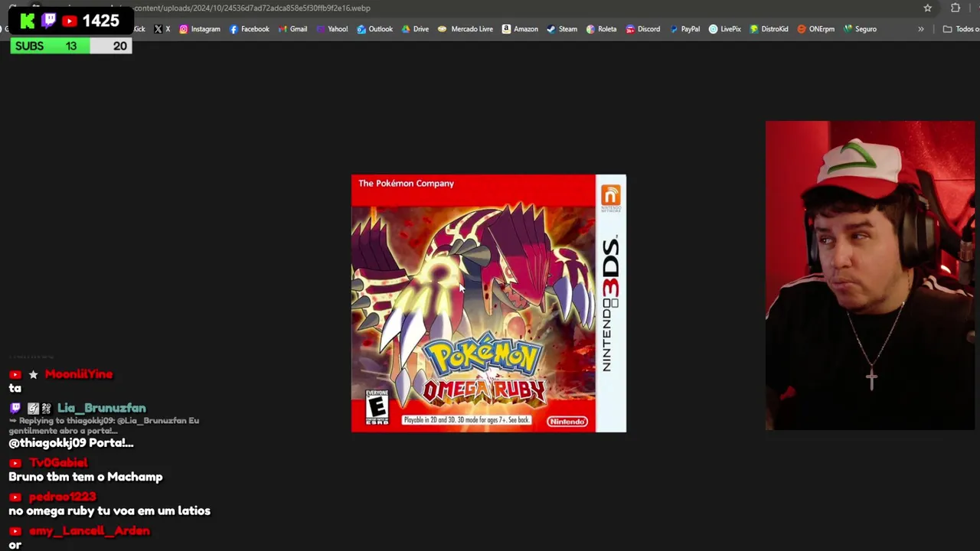Image resolution: width=980 pixels, height=551 pixels.
Task: Open the X bookmark
Action: pos(162,29)
